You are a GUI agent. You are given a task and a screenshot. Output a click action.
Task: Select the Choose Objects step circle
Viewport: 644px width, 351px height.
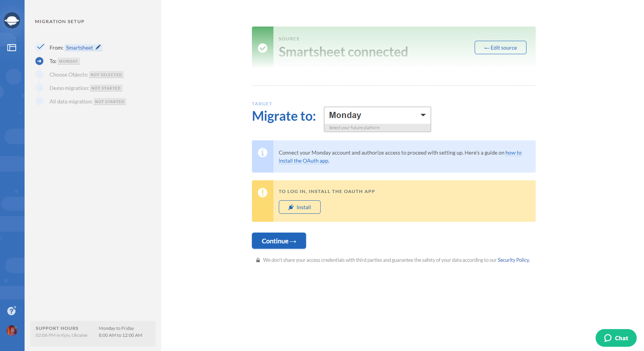click(40, 75)
